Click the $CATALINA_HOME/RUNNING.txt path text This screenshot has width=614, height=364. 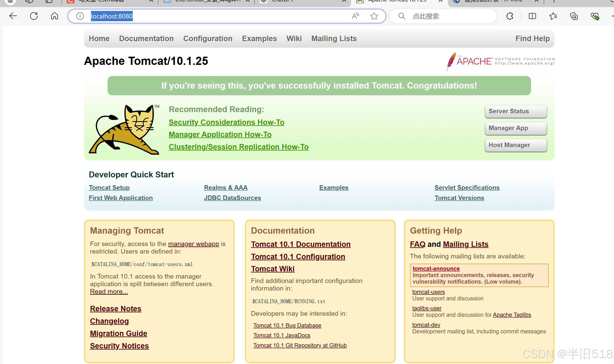pos(289,301)
